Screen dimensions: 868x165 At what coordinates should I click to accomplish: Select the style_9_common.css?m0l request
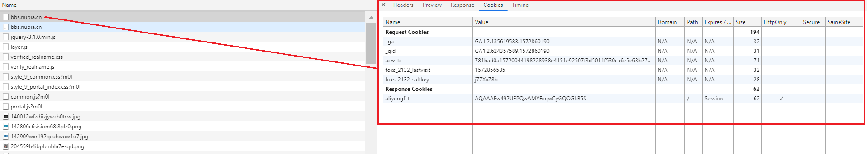(183, 76)
